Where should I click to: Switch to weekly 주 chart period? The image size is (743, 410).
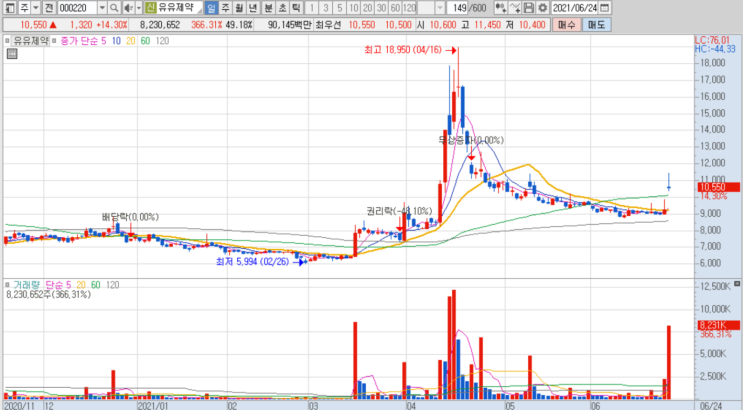click(226, 8)
